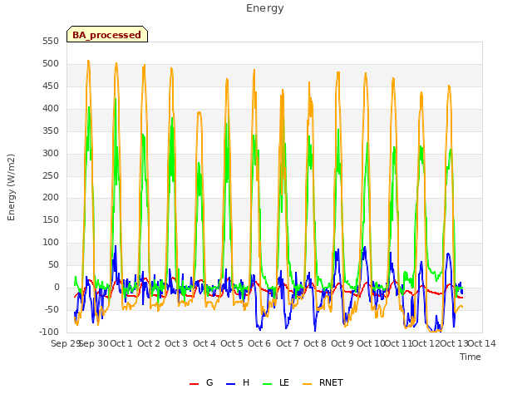Click the Oct 3 date tick label
532x399 pixels.
tap(176, 343)
